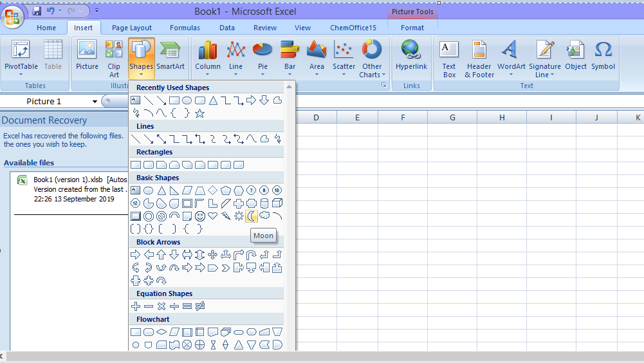
Task: Click the Office button
Action: [x=12, y=17]
